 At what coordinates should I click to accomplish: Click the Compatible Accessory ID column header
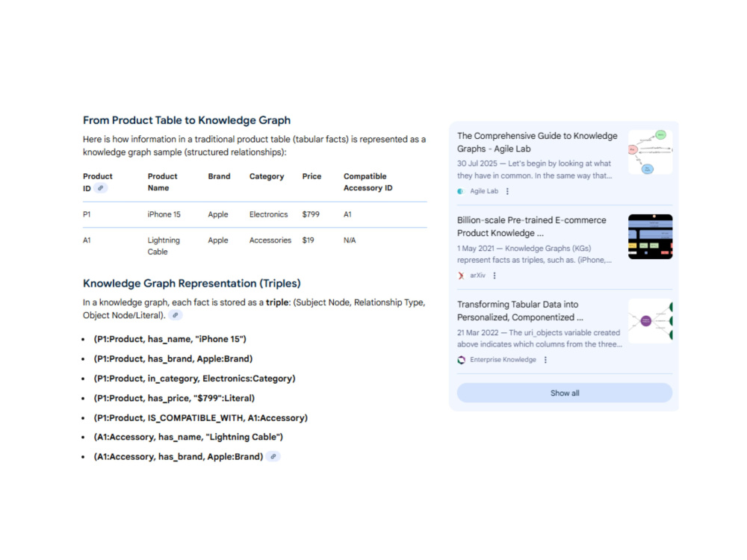368,182
